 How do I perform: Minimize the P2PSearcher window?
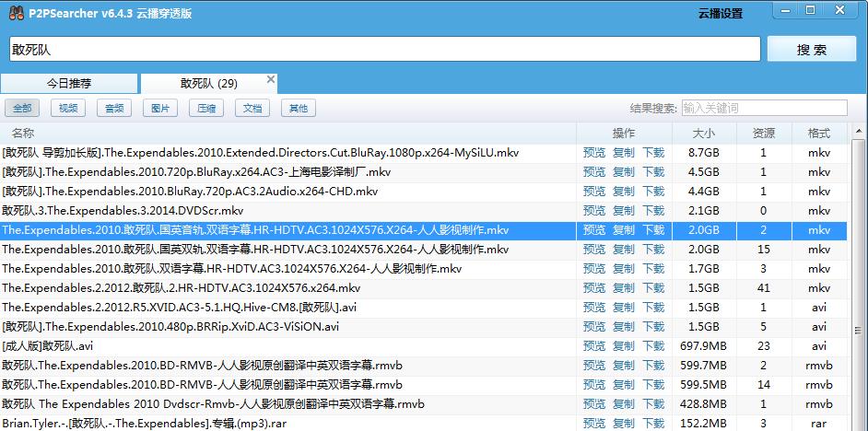coord(785,10)
